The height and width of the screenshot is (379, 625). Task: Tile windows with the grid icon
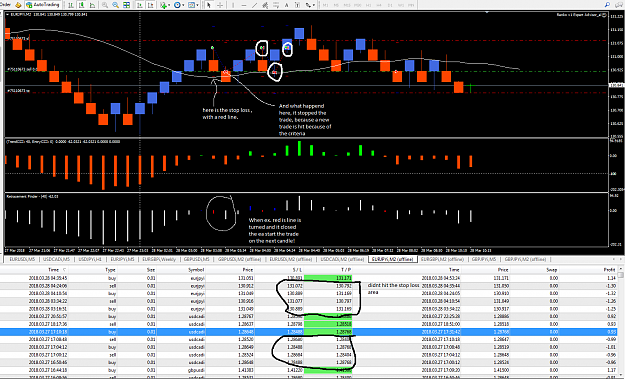coord(126,5)
